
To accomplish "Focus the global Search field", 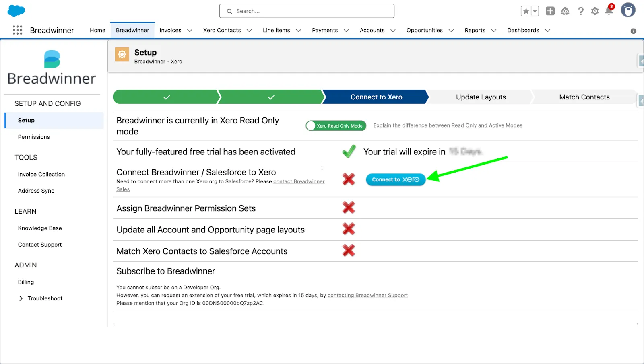I will click(x=307, y=11).
